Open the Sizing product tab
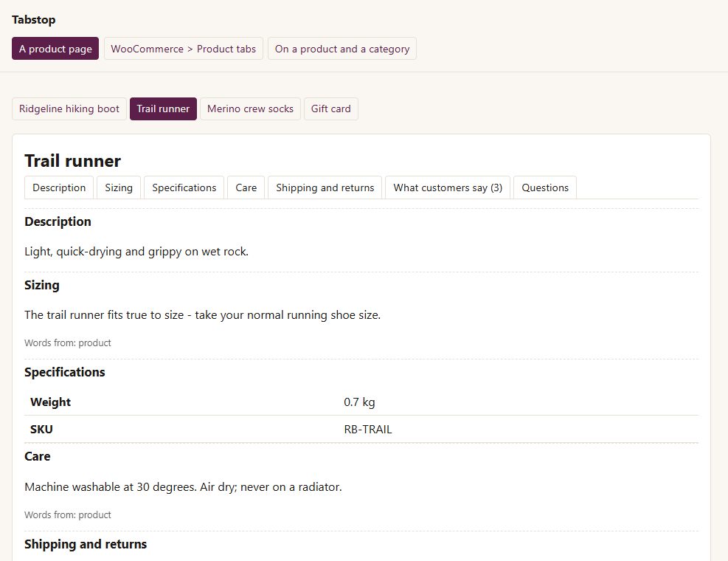This screenshot has height=561, width=728. tap(119, 187)
